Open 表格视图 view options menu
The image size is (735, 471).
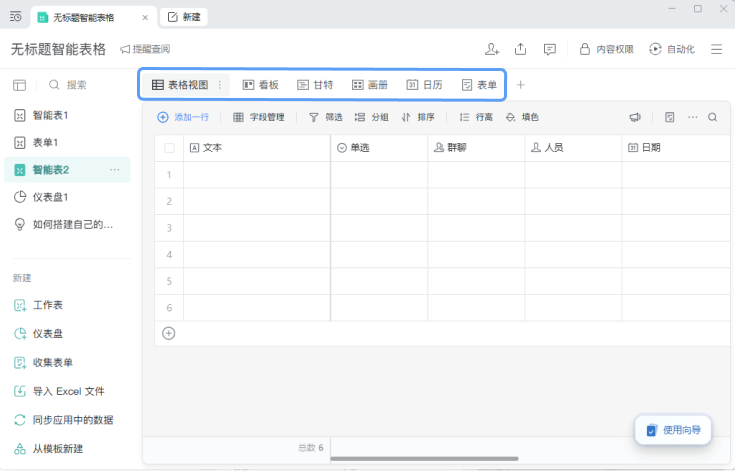pos(220,85)
